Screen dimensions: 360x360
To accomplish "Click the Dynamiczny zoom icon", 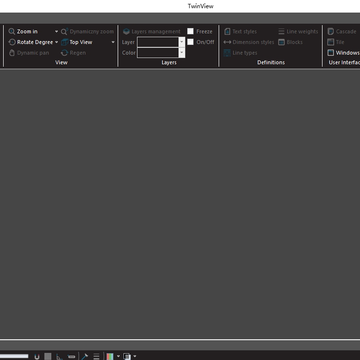I will pos(64,32).
